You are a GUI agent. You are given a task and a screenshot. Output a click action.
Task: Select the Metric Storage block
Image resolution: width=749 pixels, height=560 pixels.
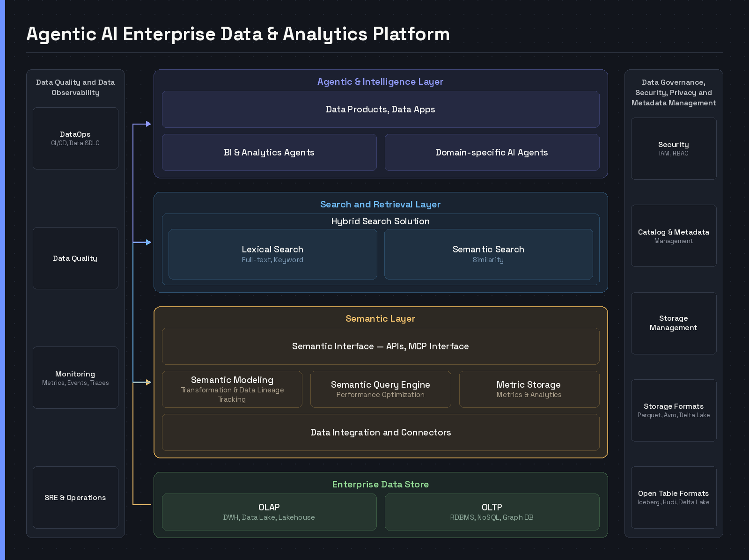(x=529, y=390)
